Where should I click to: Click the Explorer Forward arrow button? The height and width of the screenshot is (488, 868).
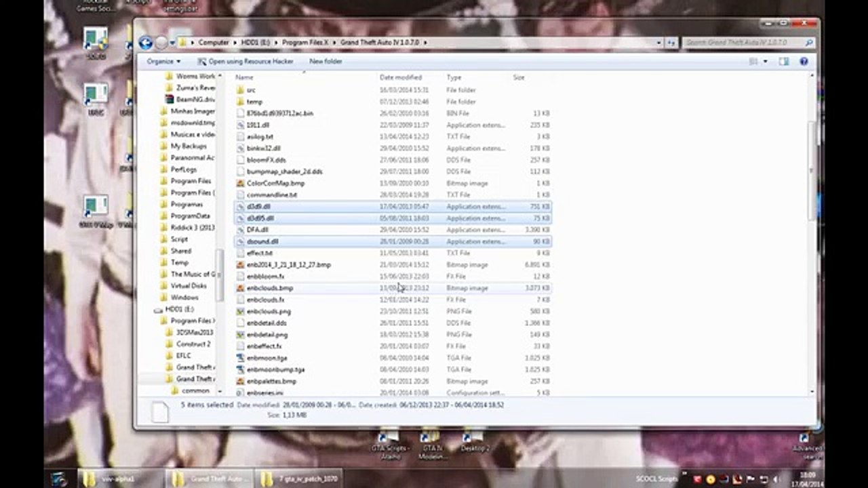click(x=161, y=43)
